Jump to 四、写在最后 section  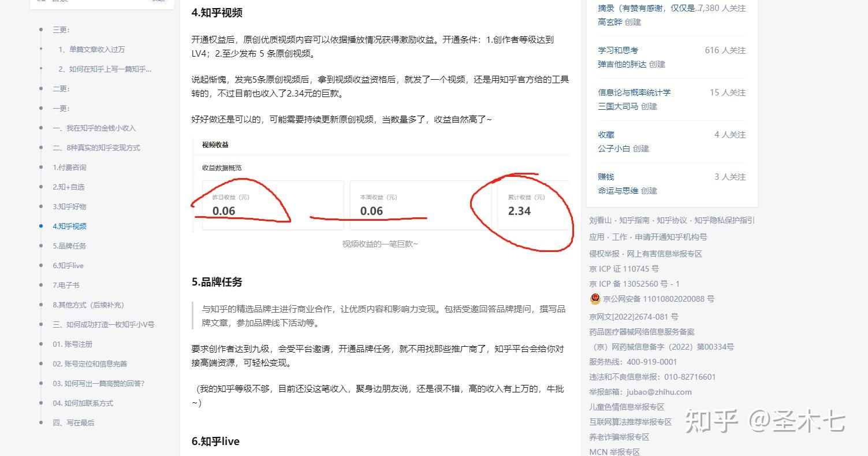(x=73, y=422)
